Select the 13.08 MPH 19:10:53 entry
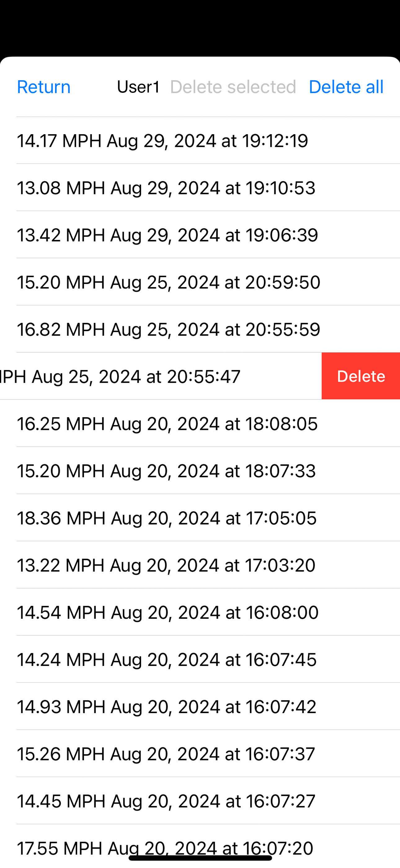Image resolution: width=400 pixels, height=868 pixels. pyautogui.click(x=166, y=188)
